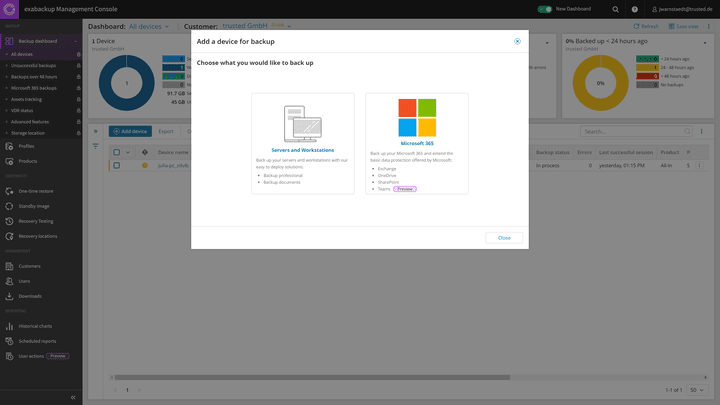This screenshot has height=405, width=720.
Task: Open table filter icon
Action: click(96, 146)
